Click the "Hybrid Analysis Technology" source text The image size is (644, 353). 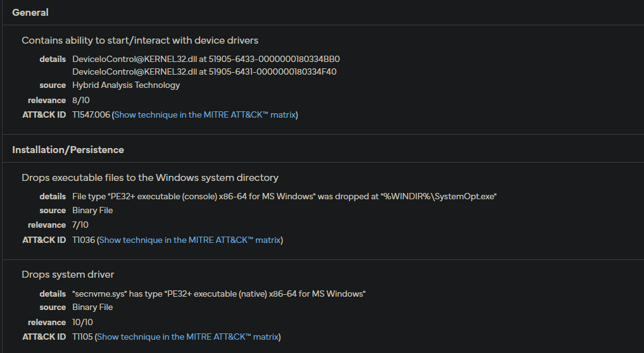click(x=126, y=85)
